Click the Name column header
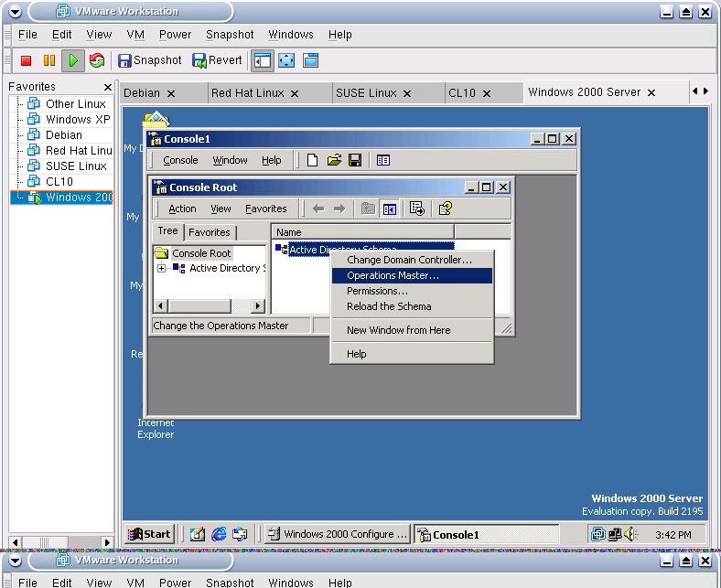 362,232
